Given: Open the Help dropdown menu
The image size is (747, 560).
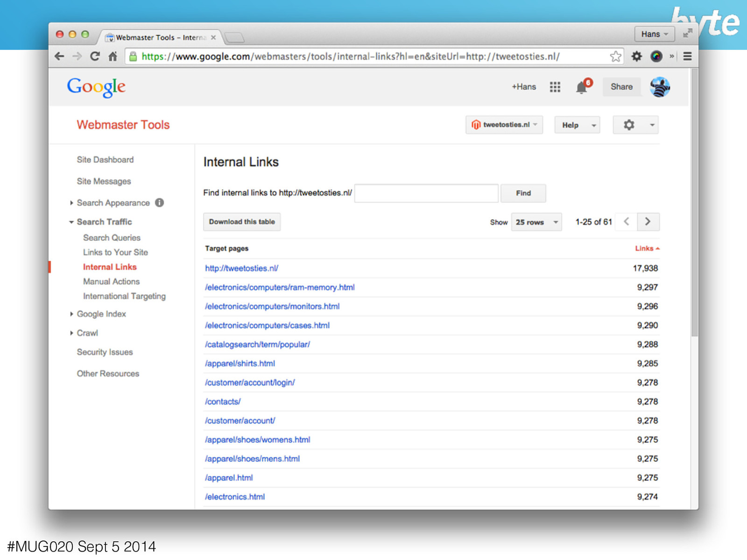Looking at the screenshot, I should tap(577, 125).
